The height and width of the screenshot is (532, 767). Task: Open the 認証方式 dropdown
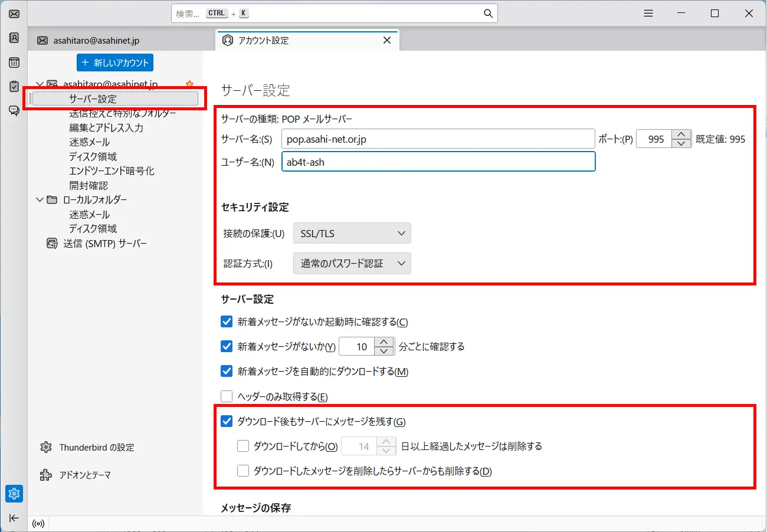[x=352, y=263]
